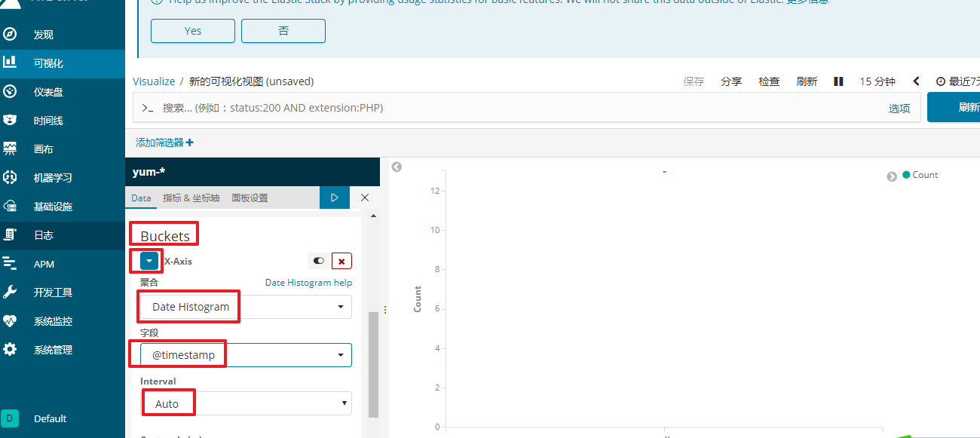Screen dimensions: 980x438
Task: Open the Timelion (时间线) icon
Action: pos(10,120)
